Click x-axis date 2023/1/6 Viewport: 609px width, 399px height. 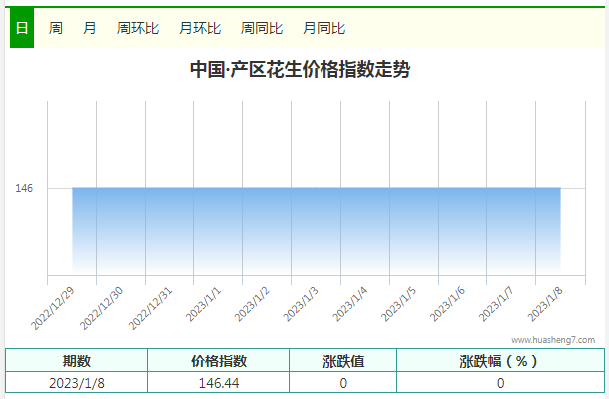click(x=447, y=305)
